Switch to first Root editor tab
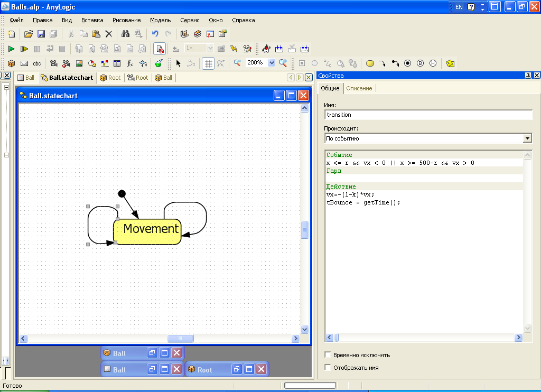 110,78
